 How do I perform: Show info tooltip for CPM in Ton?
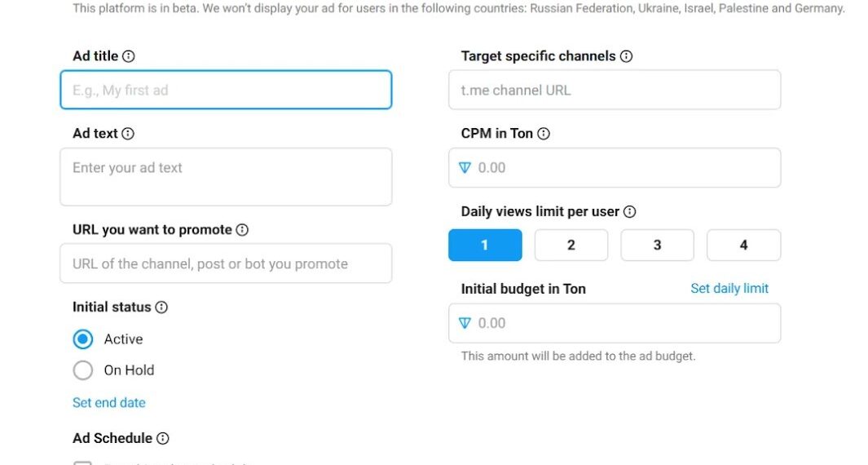(x=544, y=134)
